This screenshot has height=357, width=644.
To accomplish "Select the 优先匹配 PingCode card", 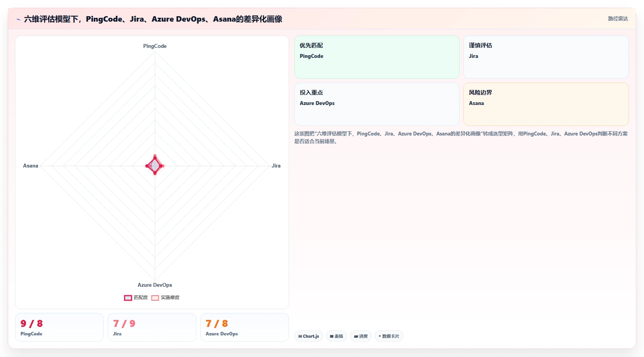I will pos(377,57).
